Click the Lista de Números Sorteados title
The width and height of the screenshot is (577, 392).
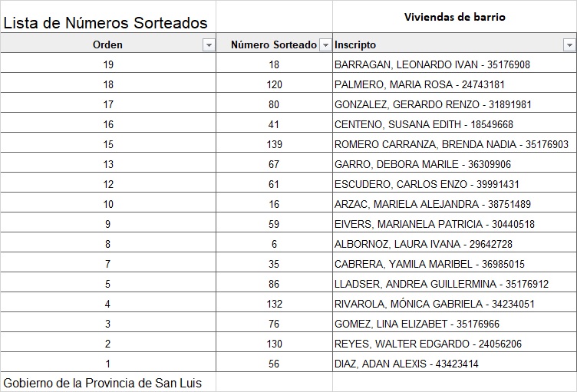point(105,23)
